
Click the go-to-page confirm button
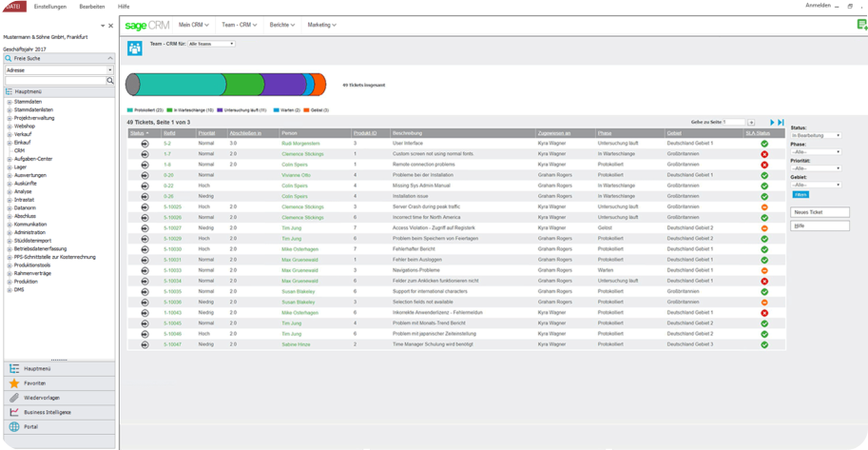coord(751,122)
